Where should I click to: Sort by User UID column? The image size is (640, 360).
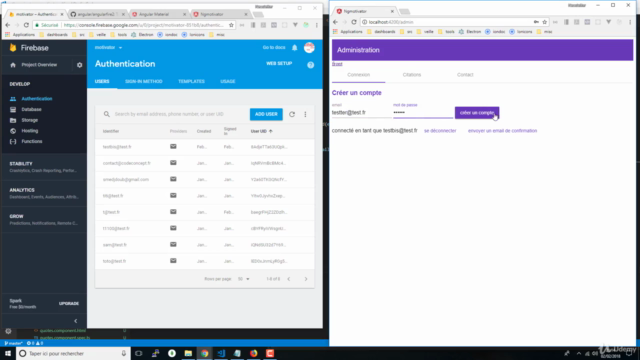[x=261, y=131]
